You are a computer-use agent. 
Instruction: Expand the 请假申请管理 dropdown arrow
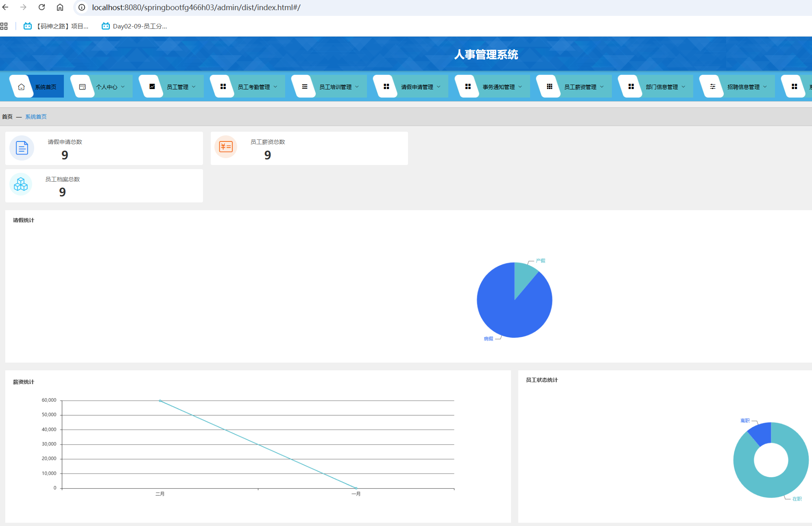[x=439, y=87]
